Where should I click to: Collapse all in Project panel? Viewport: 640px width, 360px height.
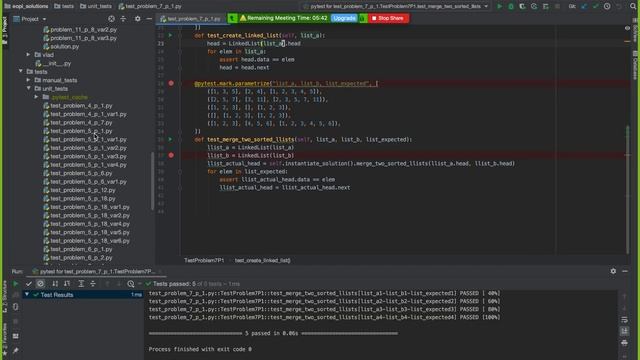(x=123, y=19)
